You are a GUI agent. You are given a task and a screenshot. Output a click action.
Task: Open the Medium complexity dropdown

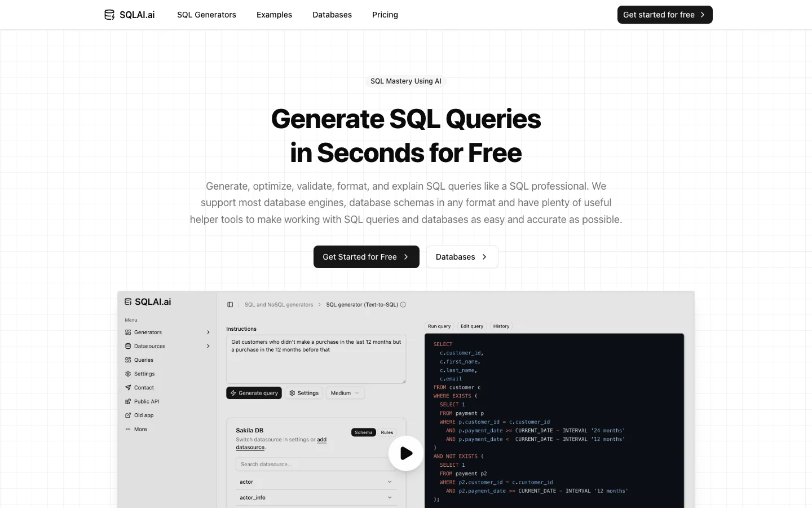(x=345, y=393)
